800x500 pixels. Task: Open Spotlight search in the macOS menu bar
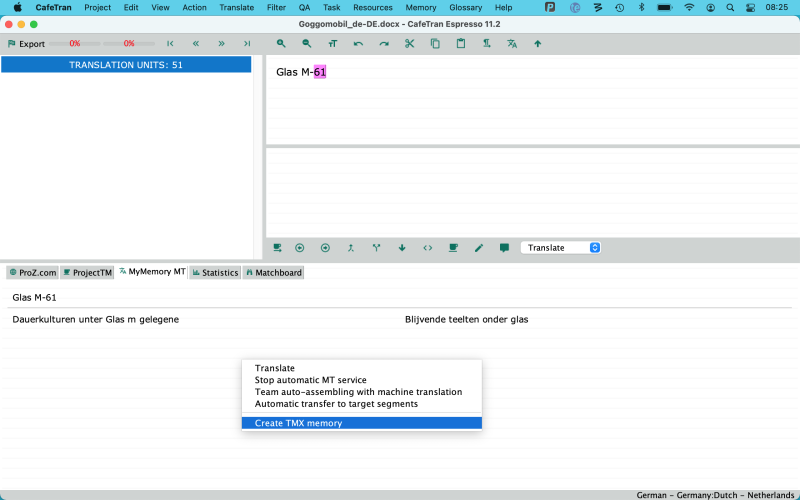click(730, 8)
